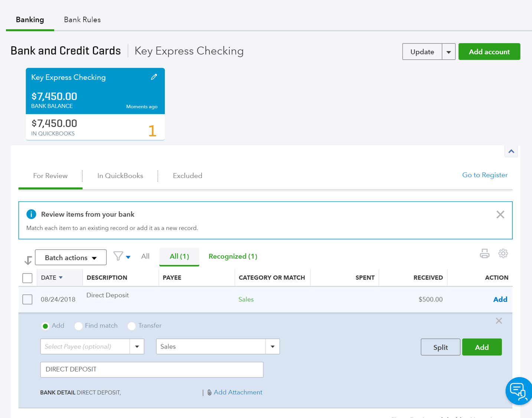Close the expanded transaction detail panel
The height and width of the screenshot is (418, 532).
[499, 321]
